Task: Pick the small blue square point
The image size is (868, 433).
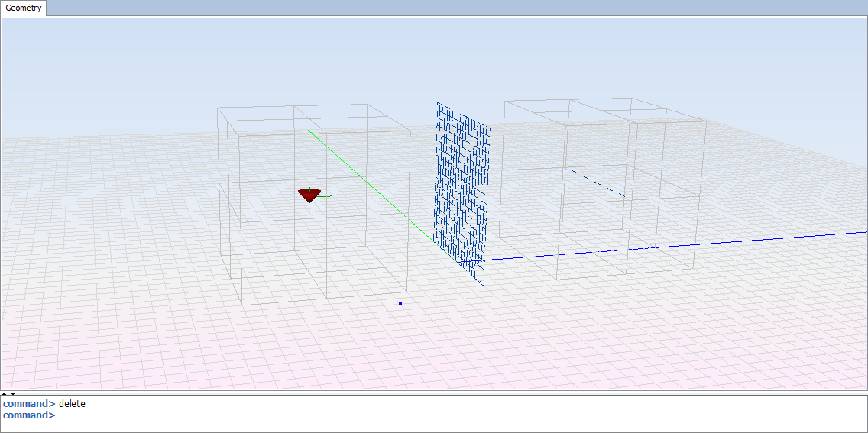Action: click(400, 304)
